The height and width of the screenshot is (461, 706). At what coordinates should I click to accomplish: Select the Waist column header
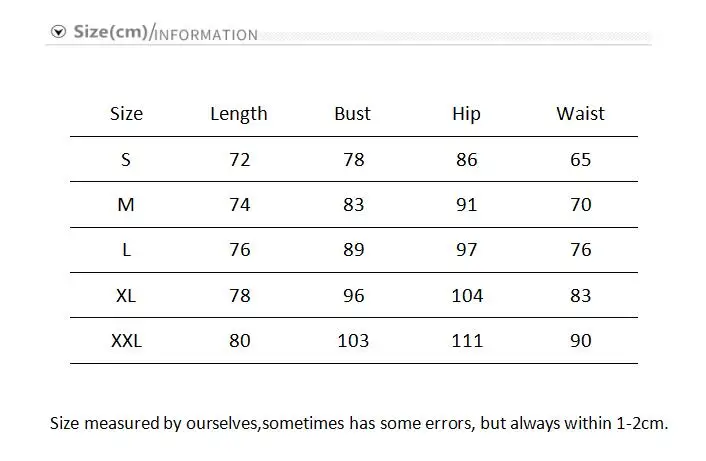(x=580, y=113)
